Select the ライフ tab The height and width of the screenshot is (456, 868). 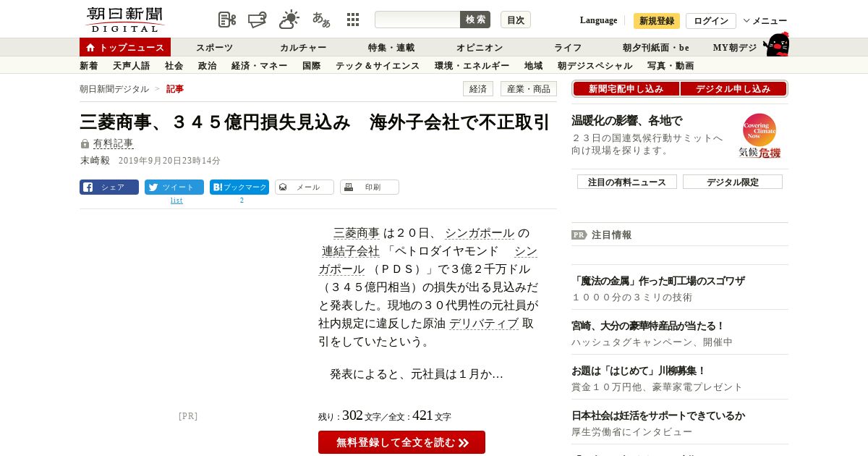pyautogui.click(x=568, y=47)
